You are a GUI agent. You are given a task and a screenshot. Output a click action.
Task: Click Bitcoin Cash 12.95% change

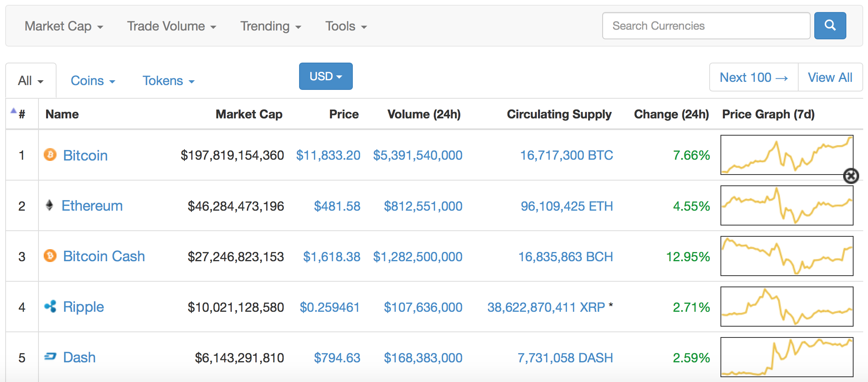click(x=688, y=257)
